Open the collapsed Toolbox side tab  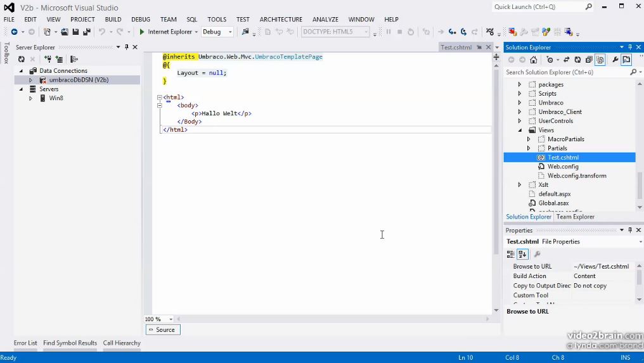(x=6, y=53)
